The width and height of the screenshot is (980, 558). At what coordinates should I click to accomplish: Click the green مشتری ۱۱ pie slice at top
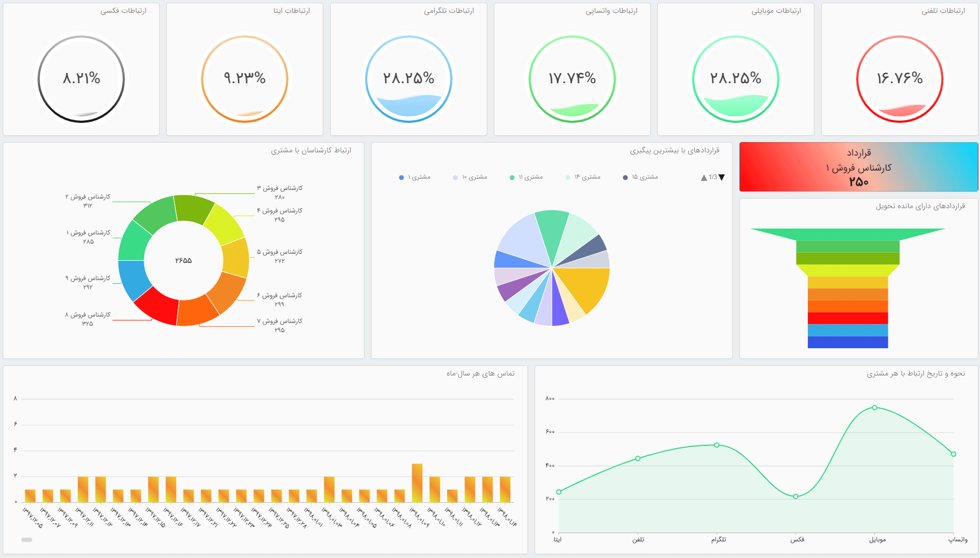click(552, 231)
